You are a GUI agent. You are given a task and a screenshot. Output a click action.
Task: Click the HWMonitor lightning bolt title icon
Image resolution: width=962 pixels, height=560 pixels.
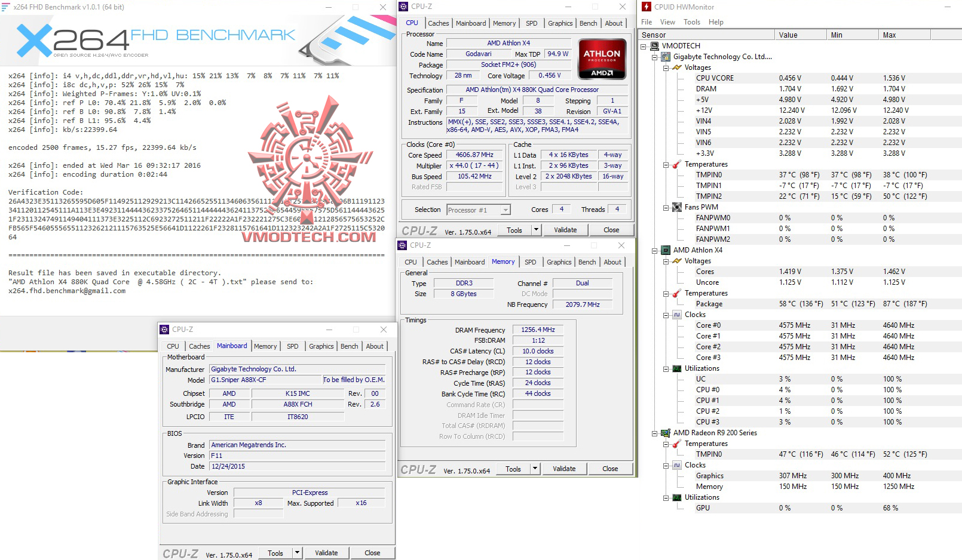[647, 7]
